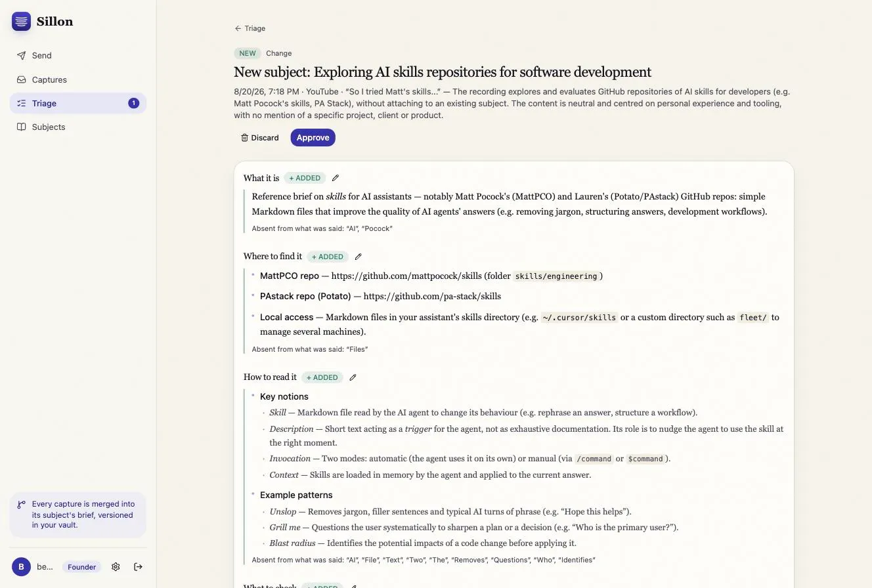
Task: Click the ADDED badge beside "What it is"
Action: click(x=305, y=178)
